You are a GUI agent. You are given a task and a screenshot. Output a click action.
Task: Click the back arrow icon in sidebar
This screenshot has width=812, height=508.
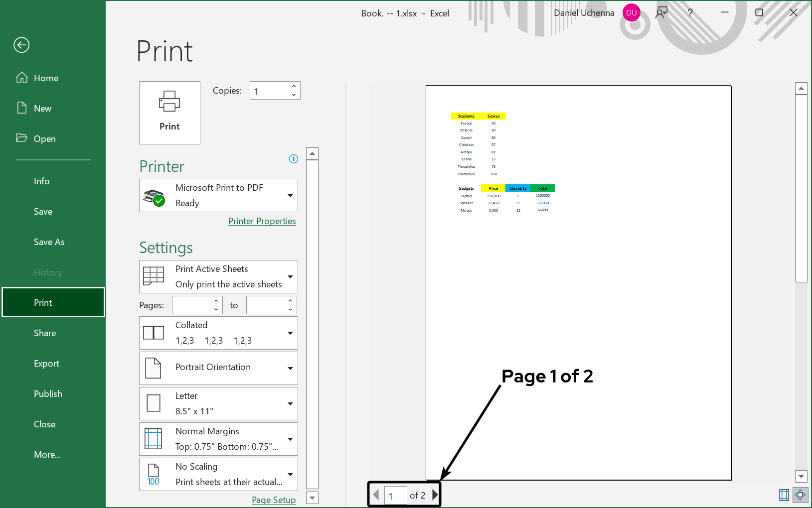pyautogui.click(x=21, y=45)
